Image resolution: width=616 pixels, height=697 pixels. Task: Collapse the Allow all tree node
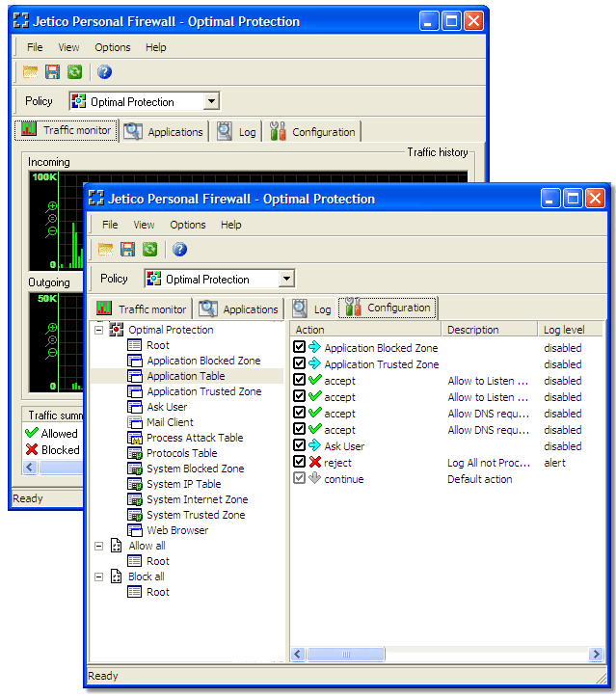pos(99,546)
